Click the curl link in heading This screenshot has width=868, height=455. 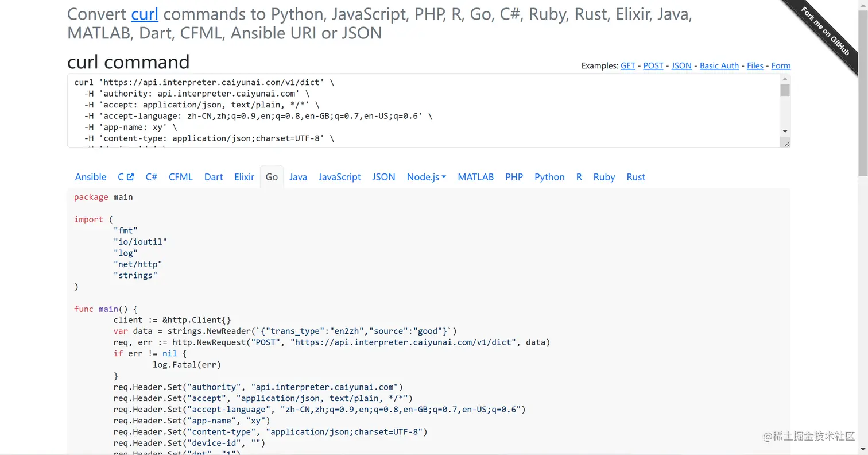click(x=145, y=14)
